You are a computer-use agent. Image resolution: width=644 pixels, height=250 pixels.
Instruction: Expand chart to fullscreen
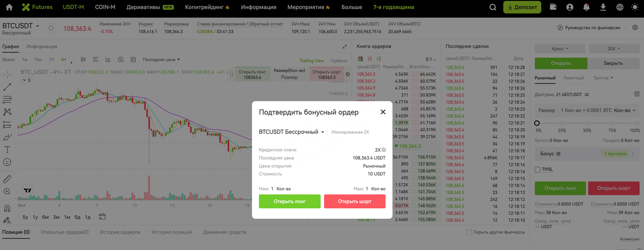pos(345,47)
